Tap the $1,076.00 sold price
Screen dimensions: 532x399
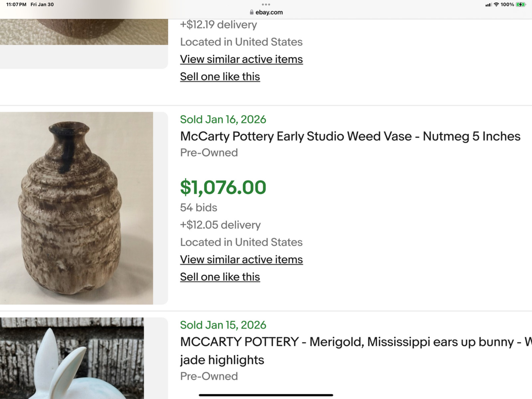click(x=223, y=187)
